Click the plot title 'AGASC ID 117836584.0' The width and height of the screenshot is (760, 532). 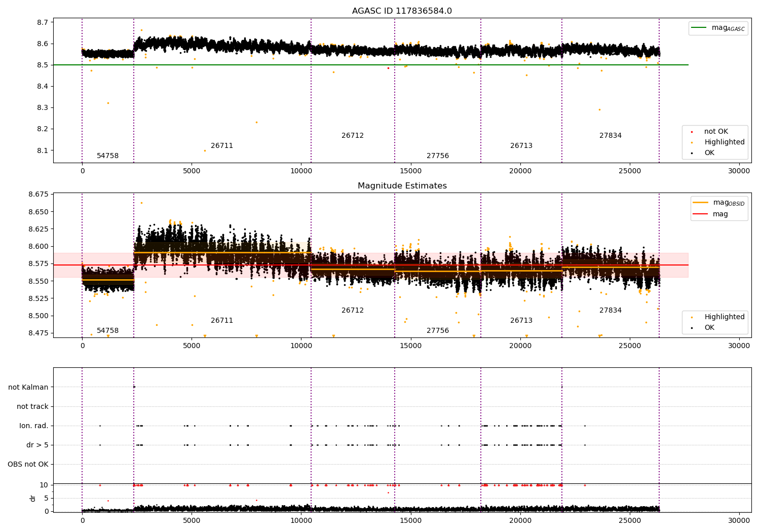[x=402, y=11]
